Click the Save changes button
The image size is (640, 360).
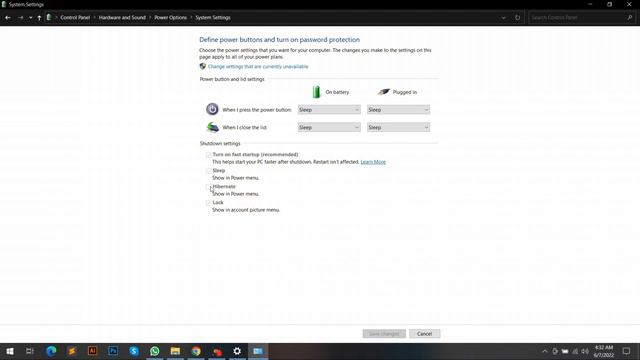click(384, 334)
